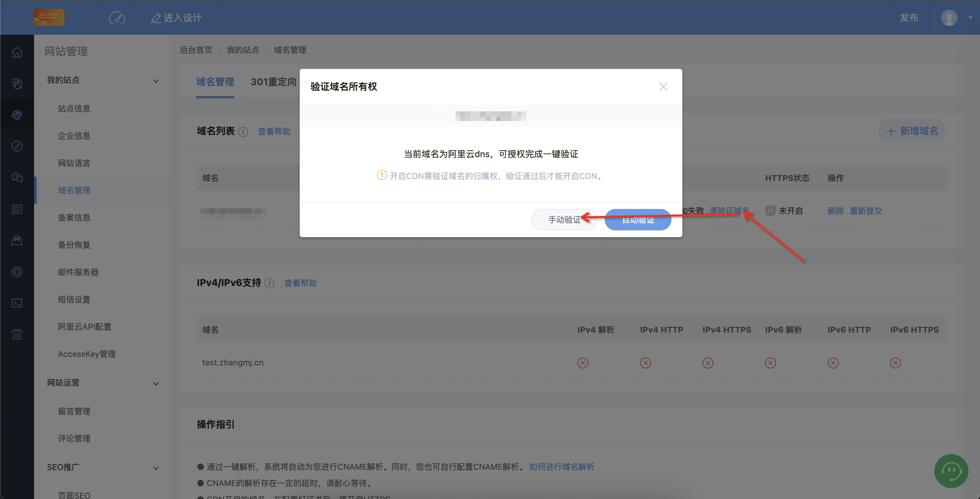Open the trash bin icon in sidebar
The image size is (980, 499).
17,334
